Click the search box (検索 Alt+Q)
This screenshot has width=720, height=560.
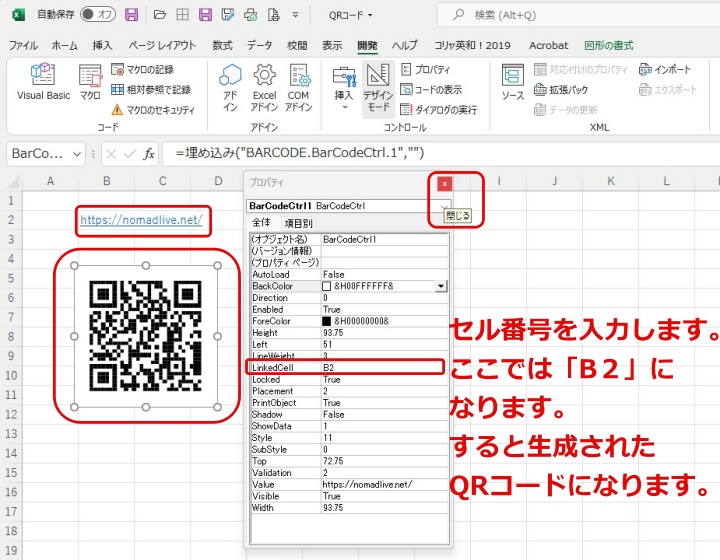[x=579, y=15]
